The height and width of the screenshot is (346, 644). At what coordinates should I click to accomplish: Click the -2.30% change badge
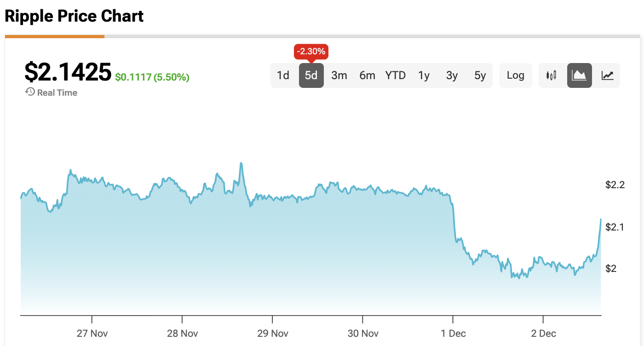[311, 52]
